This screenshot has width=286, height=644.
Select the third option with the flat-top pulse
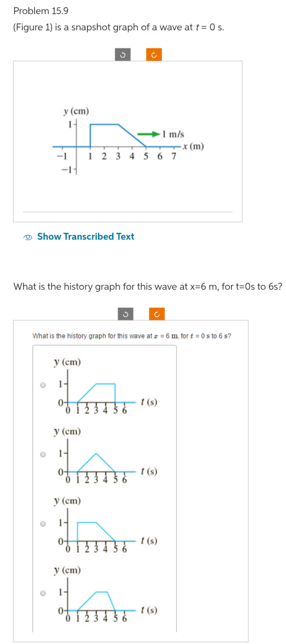[42, 524]
